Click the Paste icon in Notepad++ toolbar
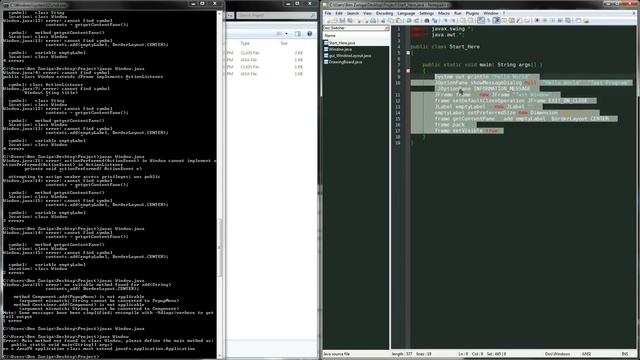Screen dimensions: 640x360 pos(398,20)
